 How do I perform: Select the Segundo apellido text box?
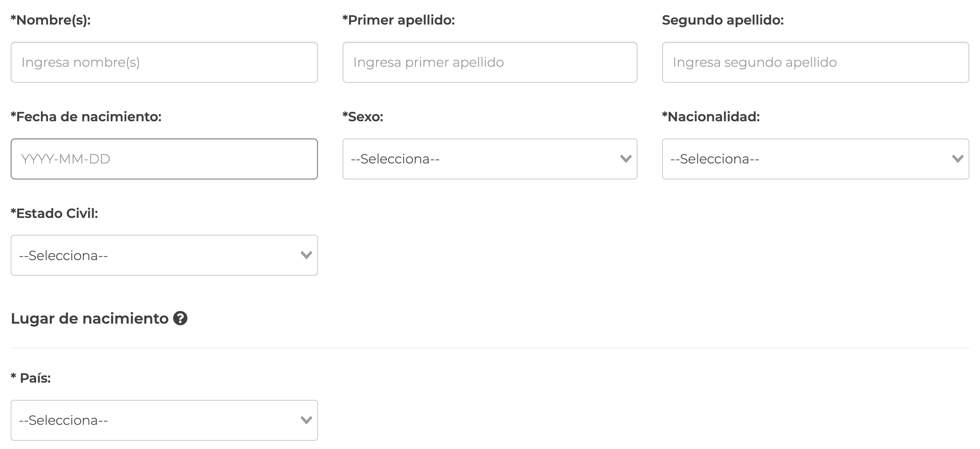pyautogui.click(x=815, y=62)
